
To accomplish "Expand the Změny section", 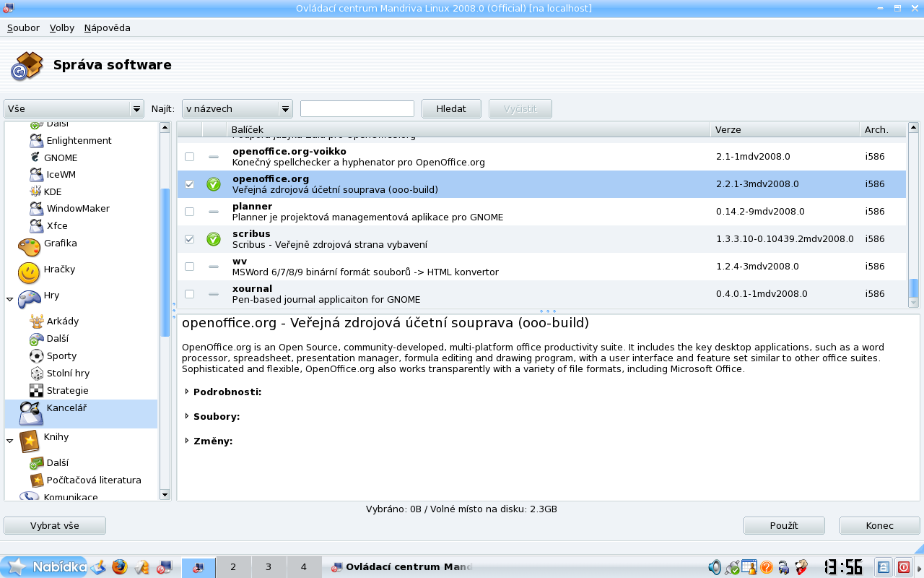I will click(187, 441).
